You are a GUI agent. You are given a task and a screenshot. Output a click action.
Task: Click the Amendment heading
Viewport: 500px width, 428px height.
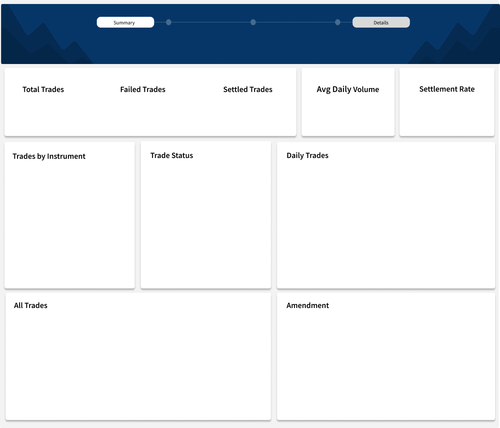[x=308, y=305]
